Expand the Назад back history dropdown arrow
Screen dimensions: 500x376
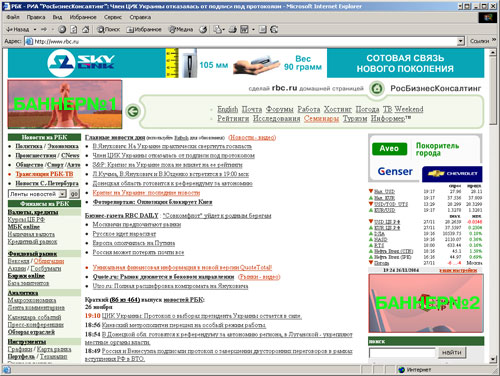pos(35,30)
